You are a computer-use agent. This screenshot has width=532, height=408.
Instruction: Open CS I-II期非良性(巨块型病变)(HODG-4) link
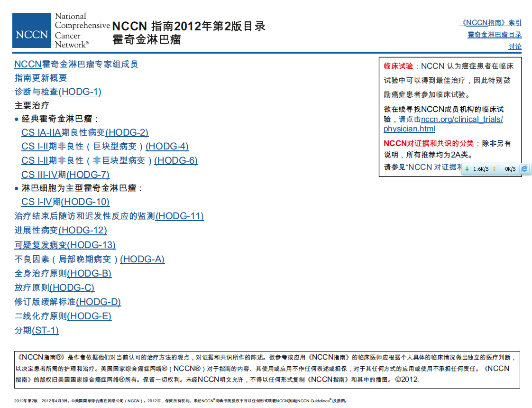(105, 146)
